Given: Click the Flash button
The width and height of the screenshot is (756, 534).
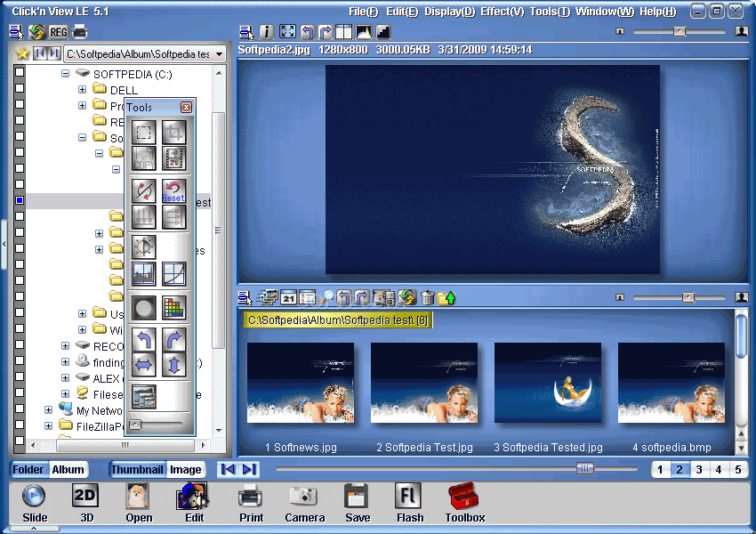Looking at the screenshot, I should (x=410, y=504).
